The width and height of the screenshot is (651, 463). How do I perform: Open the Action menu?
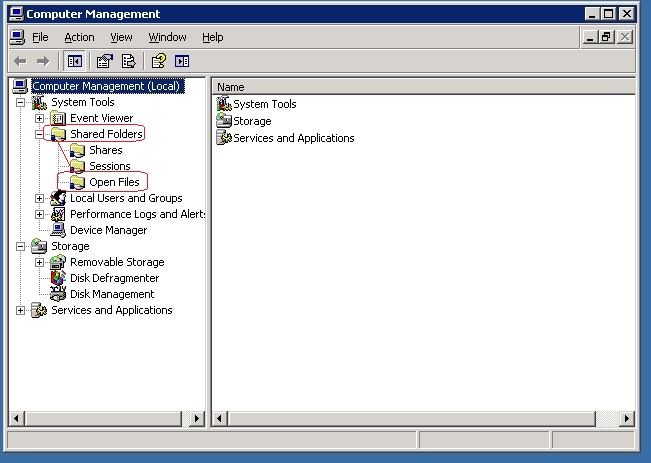click(79, 37)
